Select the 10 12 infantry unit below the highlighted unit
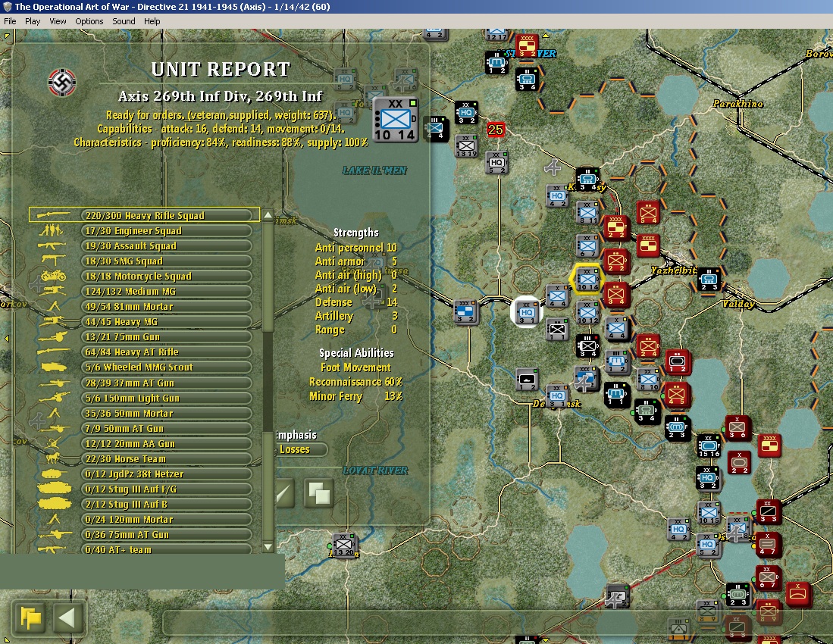833x644 pixels. (x=587, y=312)
